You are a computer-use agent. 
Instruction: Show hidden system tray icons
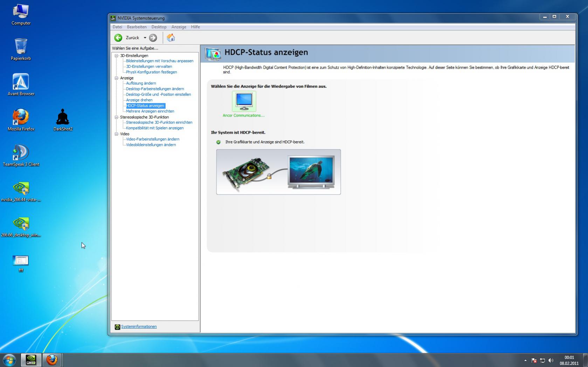[525, 360]
